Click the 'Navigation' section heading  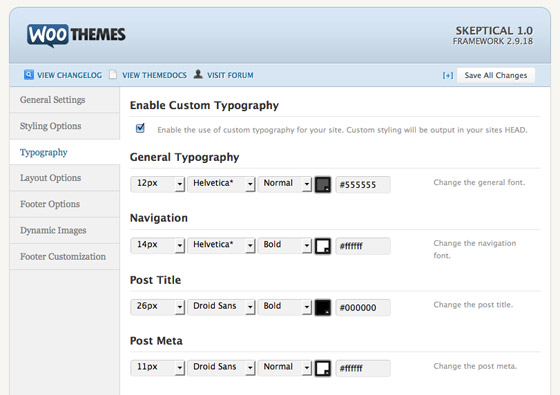pos(159,218)
